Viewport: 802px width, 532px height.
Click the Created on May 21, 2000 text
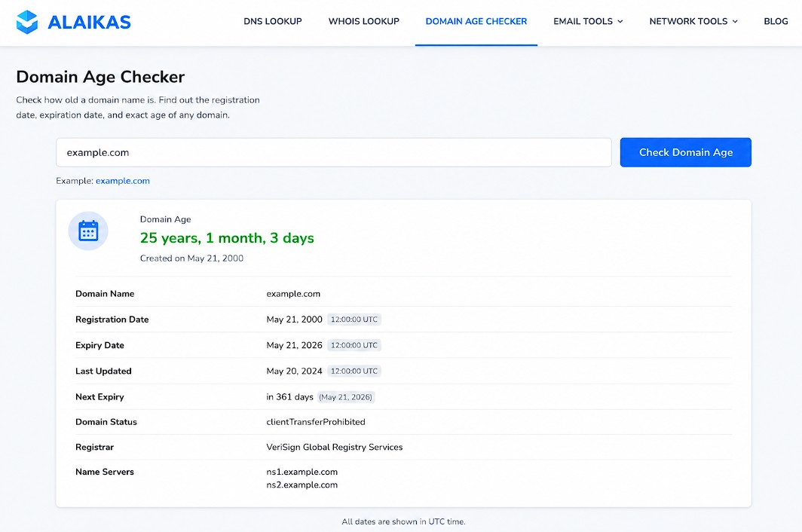point(191,258)
